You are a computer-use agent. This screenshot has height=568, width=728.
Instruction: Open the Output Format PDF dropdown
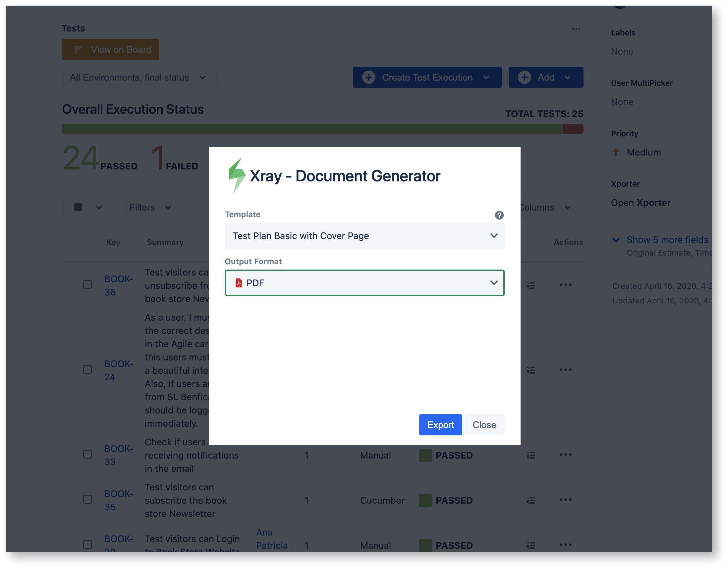point(364,283)
